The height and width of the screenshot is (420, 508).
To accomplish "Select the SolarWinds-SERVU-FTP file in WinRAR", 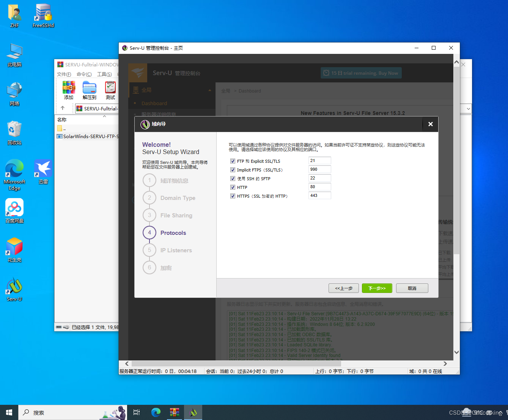I will 87,136.
